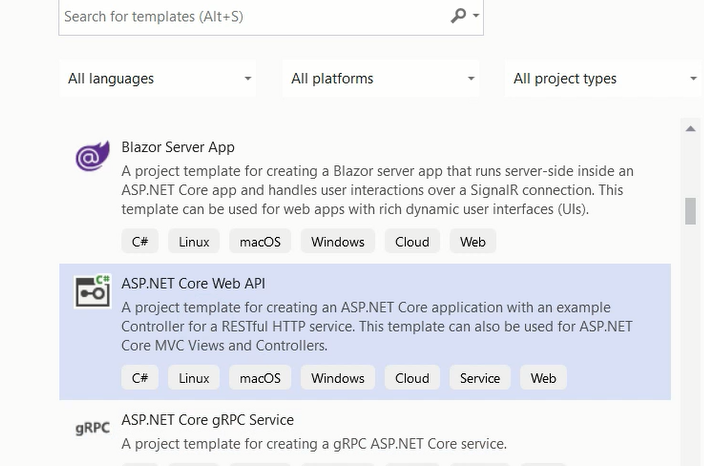The image size is (704, 466).
Task: Click macOS tag under Web API template
Action: 260,378
